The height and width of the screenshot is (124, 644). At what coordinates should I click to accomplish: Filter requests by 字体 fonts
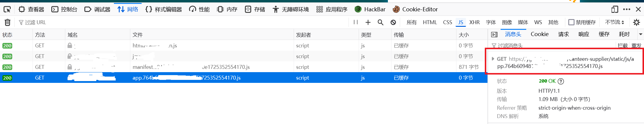tap(491, 22)
